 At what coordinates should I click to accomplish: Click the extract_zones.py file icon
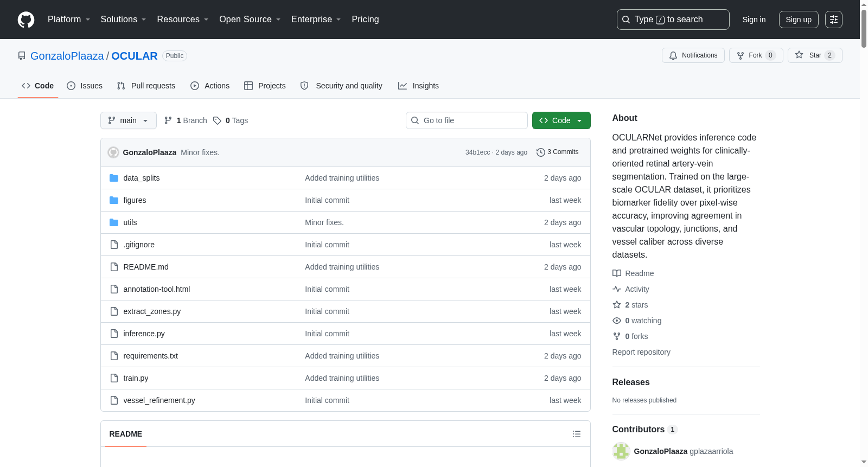tap(114, 311)
